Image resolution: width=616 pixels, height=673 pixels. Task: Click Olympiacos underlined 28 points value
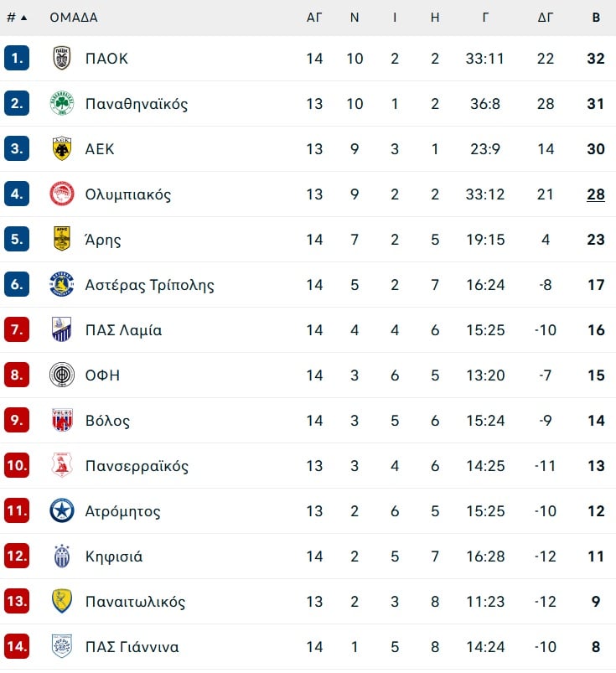point(596,194)
